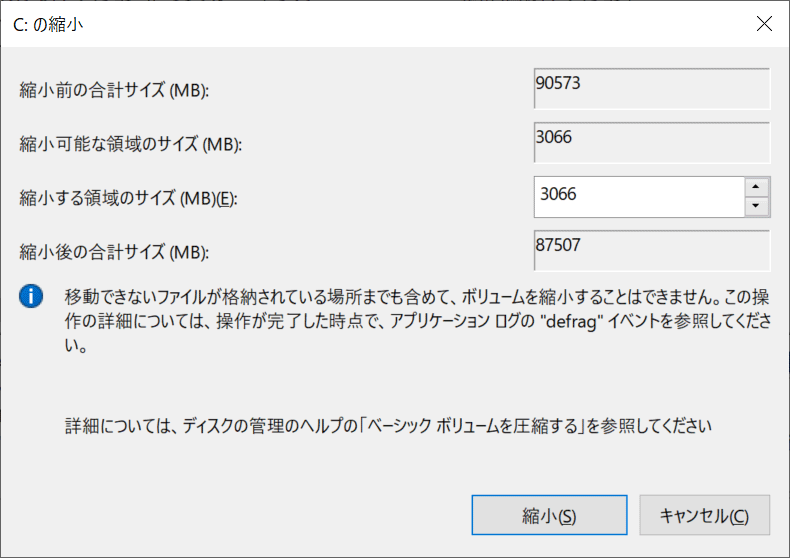Click the 縮小(S) button

549,515
